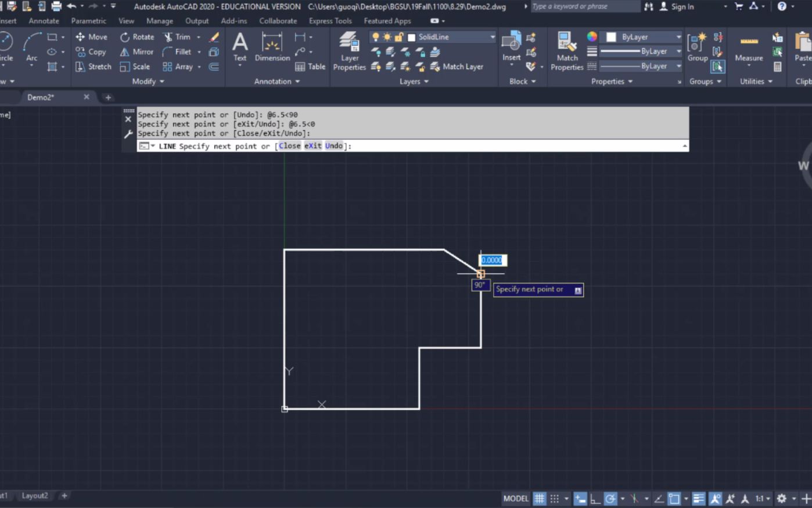Select the Mirror tool
Screen dimensions: 812x508
click(137, 51)
